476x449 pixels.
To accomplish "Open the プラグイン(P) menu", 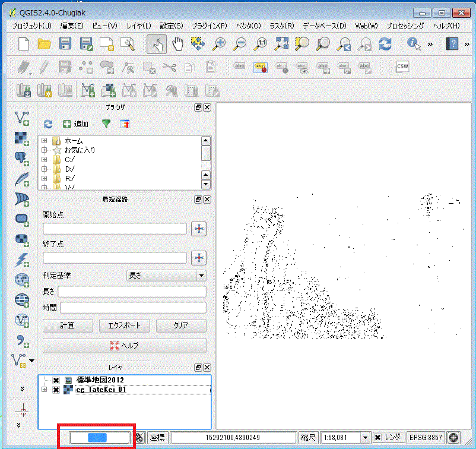I will point(209,26).
